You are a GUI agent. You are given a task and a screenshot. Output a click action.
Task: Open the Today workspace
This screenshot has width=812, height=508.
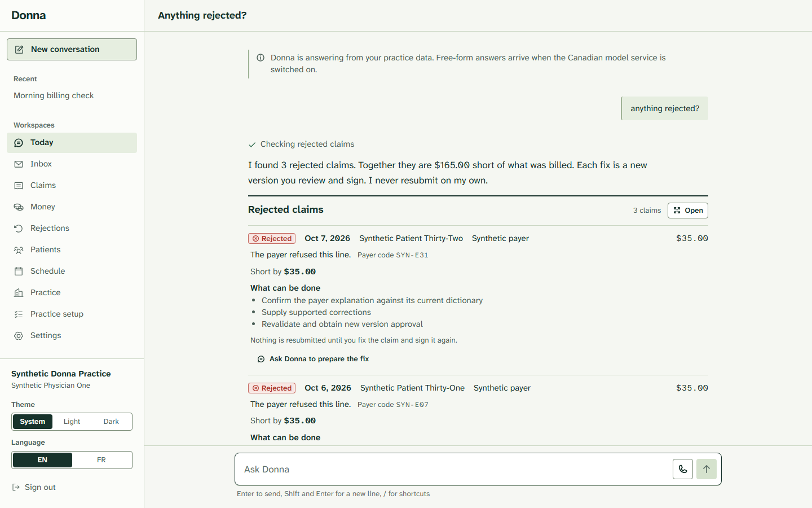point(72,143)
